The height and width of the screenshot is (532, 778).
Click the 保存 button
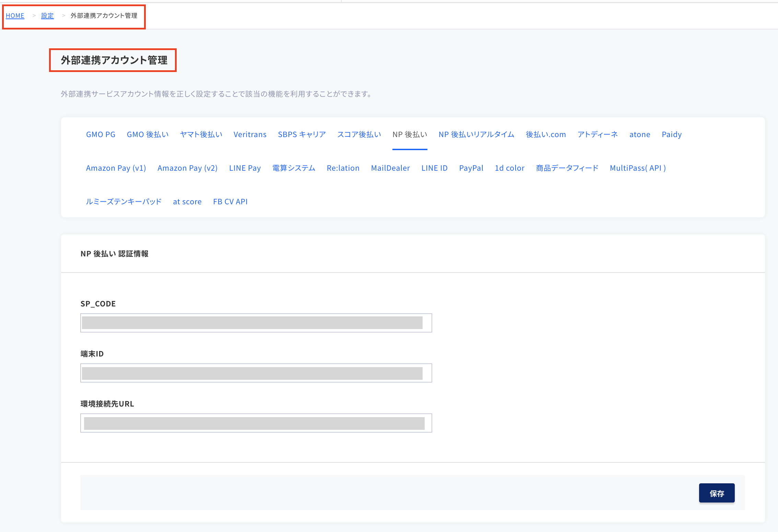pyautogui.click(x=717, y=493)
